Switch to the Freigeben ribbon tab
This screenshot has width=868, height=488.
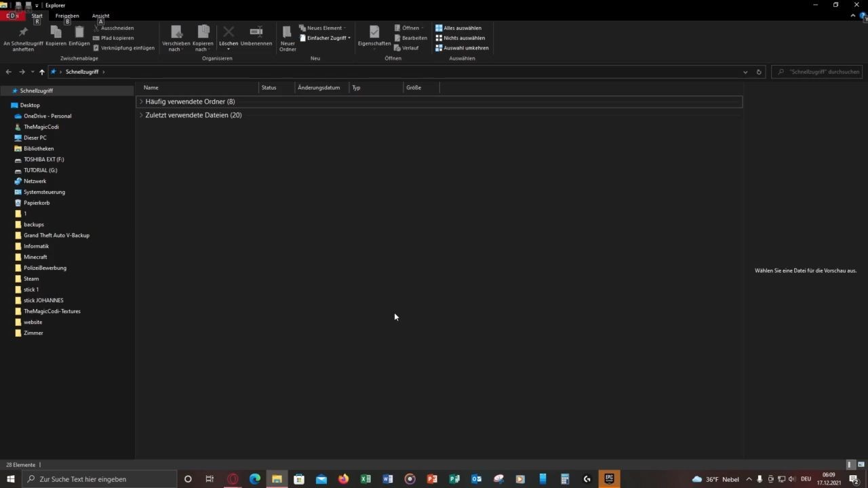pos(67,16)
